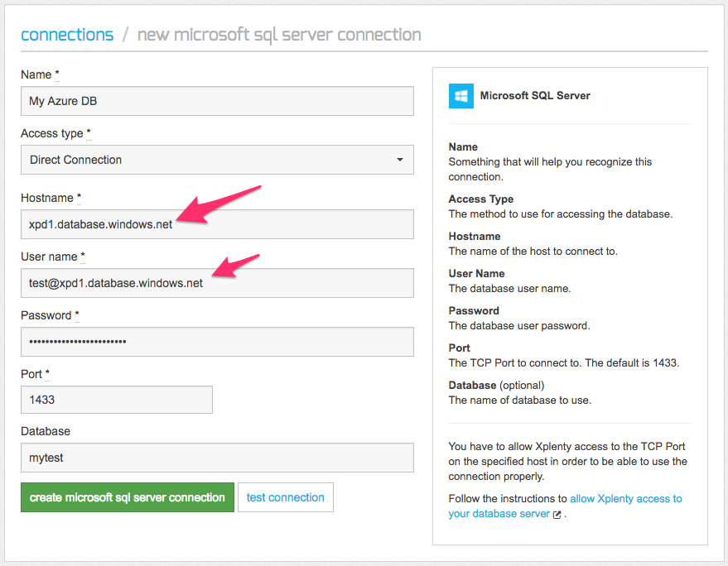Click the Hostname field label
This screenshot has height=566, width=728.
[x=47, y=198]
